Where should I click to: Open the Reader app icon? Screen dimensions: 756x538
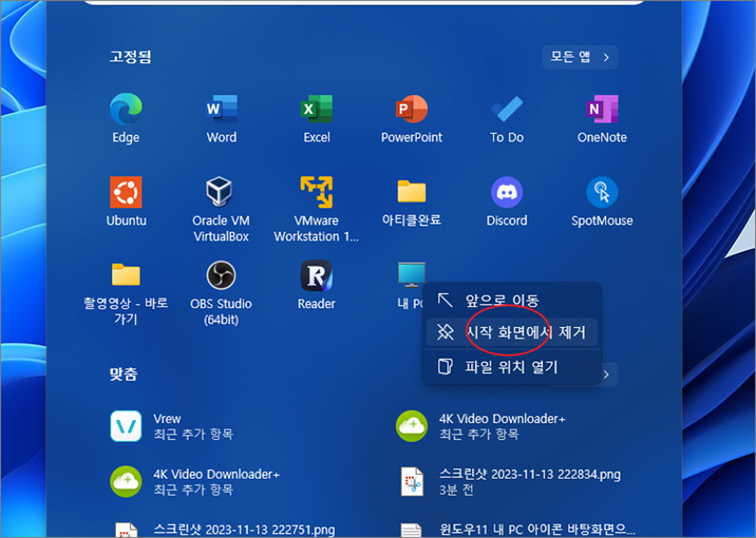click(316, 276)
